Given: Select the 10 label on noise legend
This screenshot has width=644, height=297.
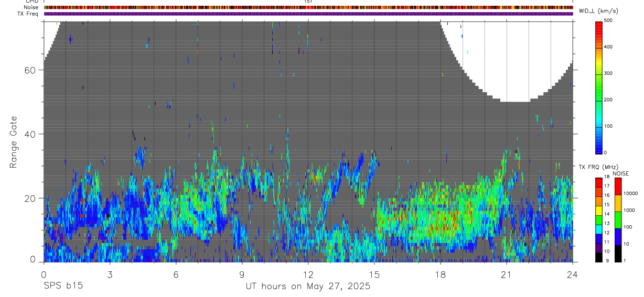Looking at the screenshot, I should pyautogui.click(x=627, y=244).
